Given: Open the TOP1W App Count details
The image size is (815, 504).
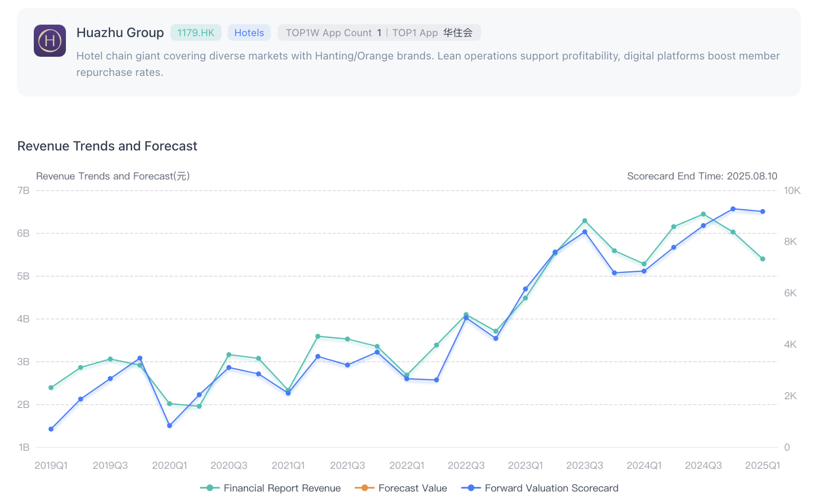Looking at the screenshot, I should pyautogui.click(x=333, y=32).
